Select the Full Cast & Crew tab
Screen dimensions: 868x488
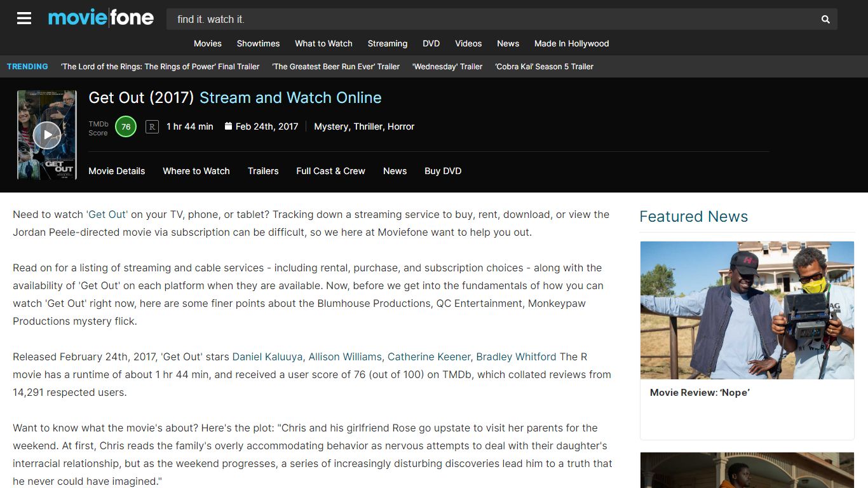(x=331, y=171)
